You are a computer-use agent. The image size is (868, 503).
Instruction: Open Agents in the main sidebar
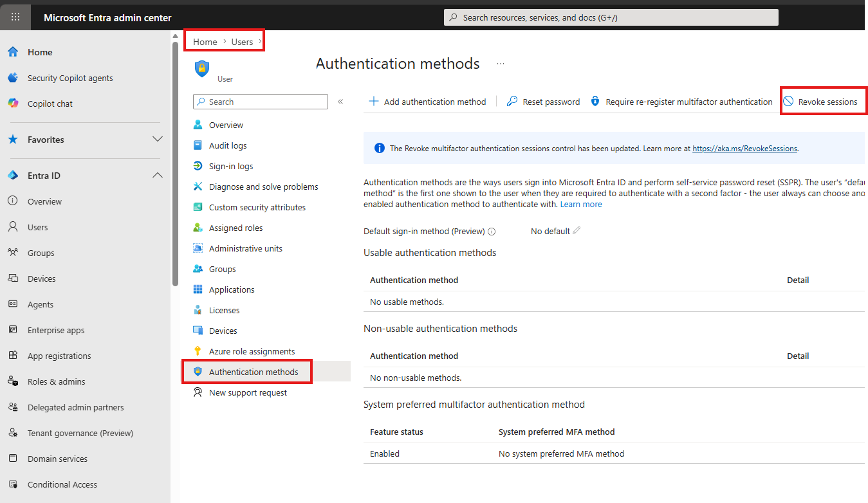pos(41,304)
